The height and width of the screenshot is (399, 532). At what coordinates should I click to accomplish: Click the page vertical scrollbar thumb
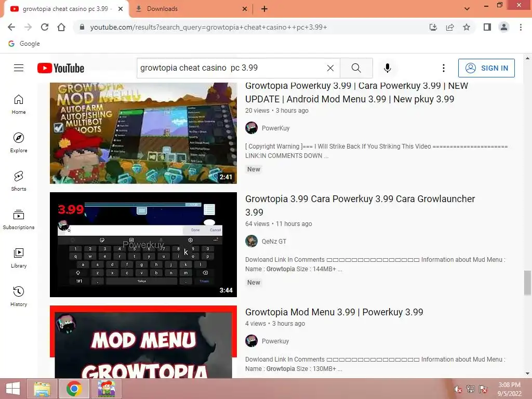(527, 283)
